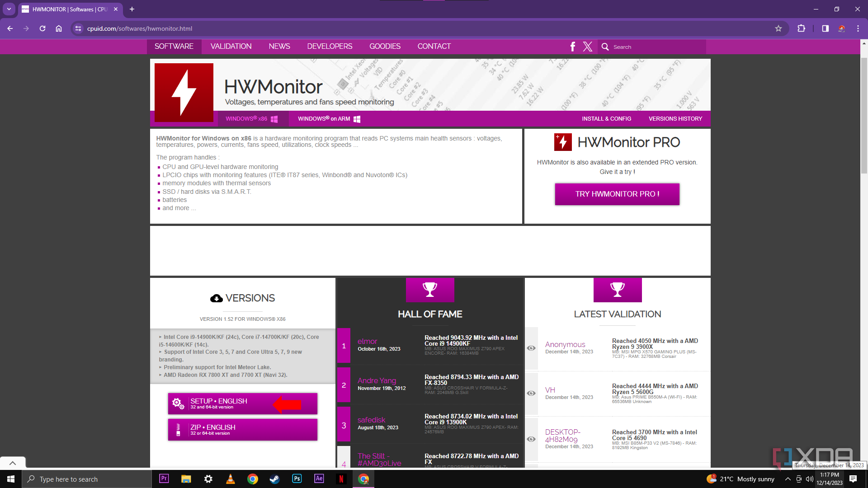Viewport: 868px width, 488px height.
Task: Open the browser extensions puzzle icon
Action: point(801,28)
